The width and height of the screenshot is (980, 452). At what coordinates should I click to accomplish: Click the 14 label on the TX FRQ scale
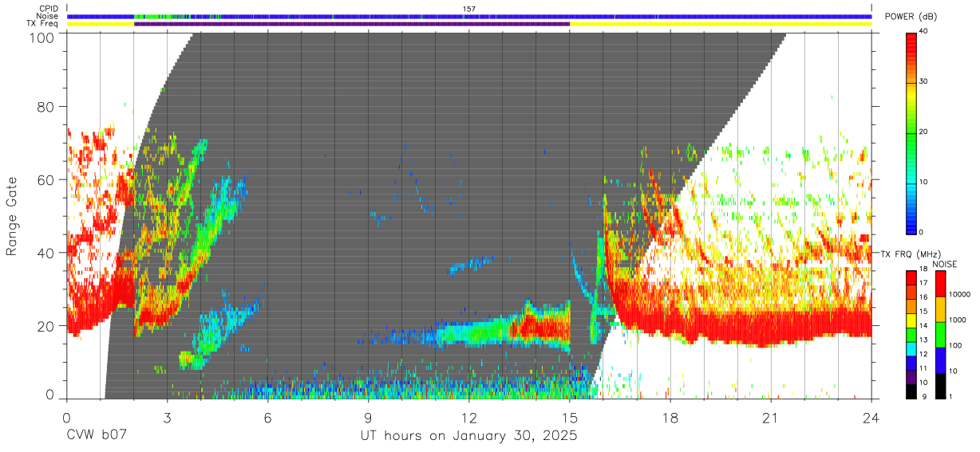coord(923,325)
